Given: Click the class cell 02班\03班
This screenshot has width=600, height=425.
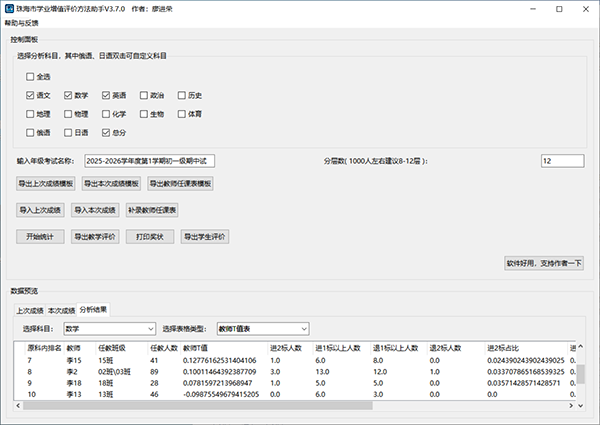Looking at the screenshot, I should coord(114,372).
